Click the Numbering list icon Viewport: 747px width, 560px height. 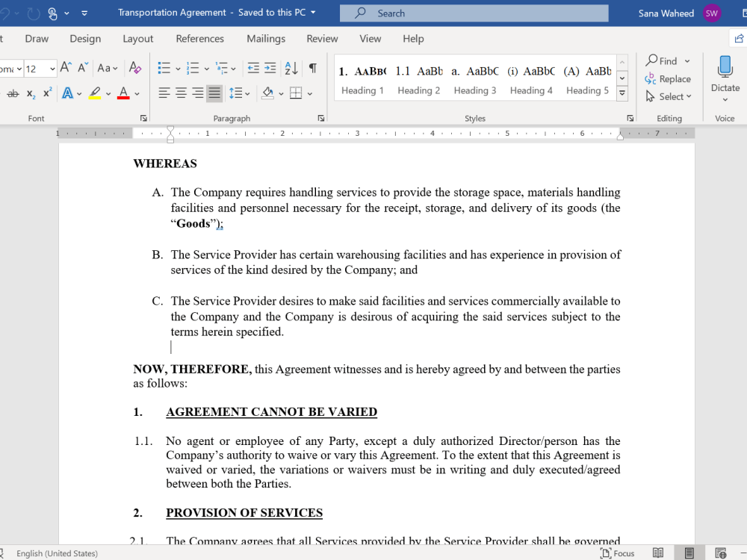(193, 68)
